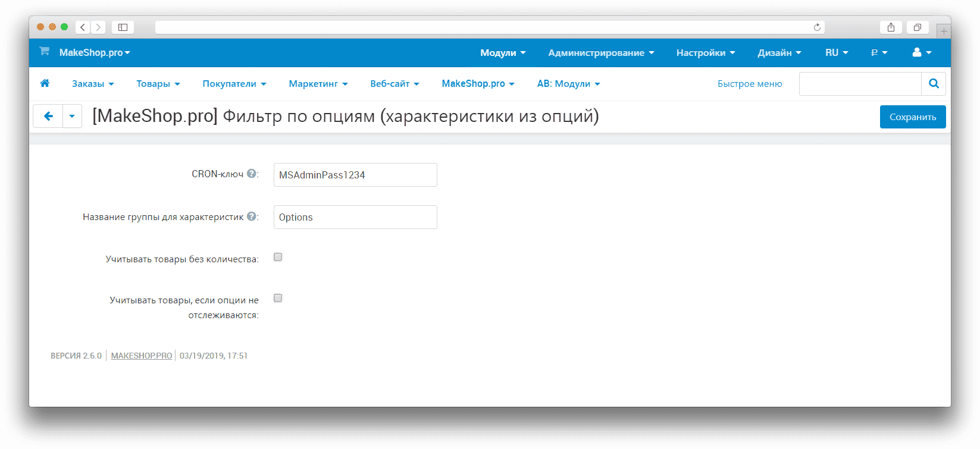Open the user account icon menu
The width and height of the screenshot is (980, 449).
pyautogui.click(x=922, y=52)
